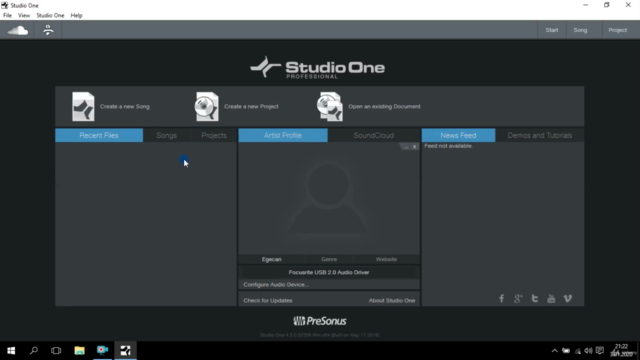Click About Studio One link
Image resolution: width=640 pixels, height=360 pixels.
pyautogui.click(x=392, y=300)
